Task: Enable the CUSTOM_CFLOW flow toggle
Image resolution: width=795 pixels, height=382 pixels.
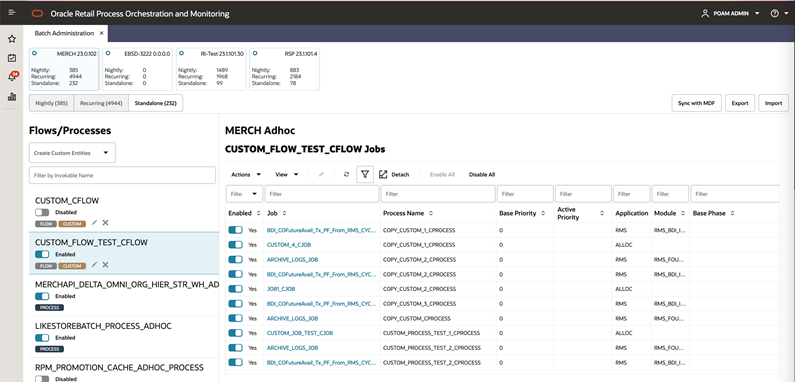Action: tap(42, 213)
